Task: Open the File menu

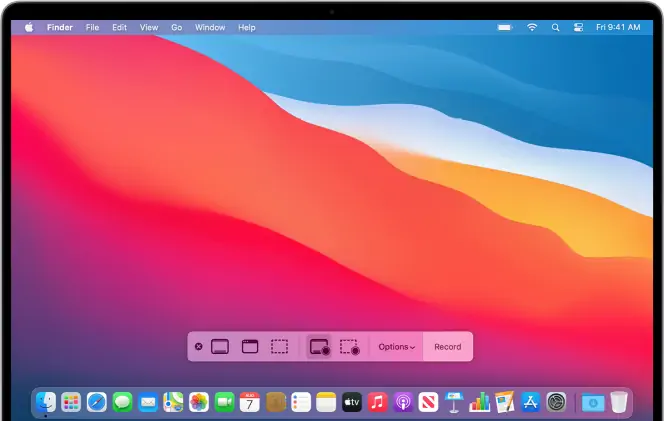Action: click(92, 28)
